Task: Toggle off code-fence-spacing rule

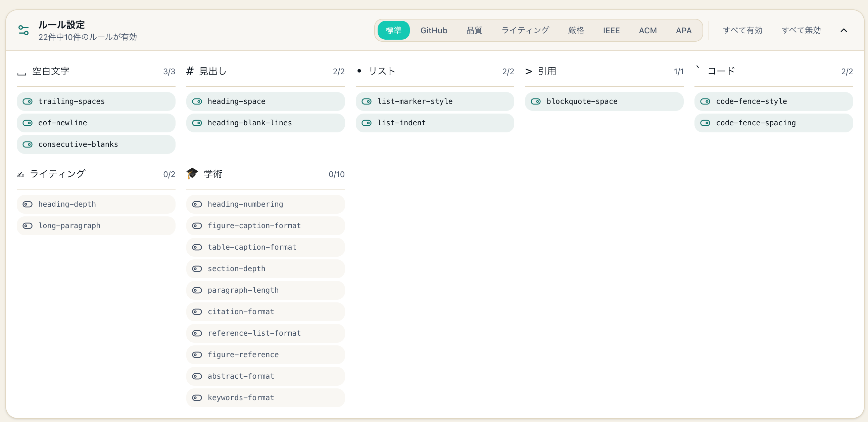Action: 705,123
